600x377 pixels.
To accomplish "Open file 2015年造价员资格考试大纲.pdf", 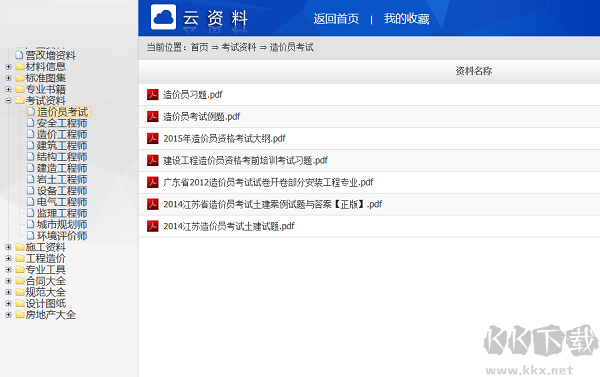I will [x=224, y=138].
